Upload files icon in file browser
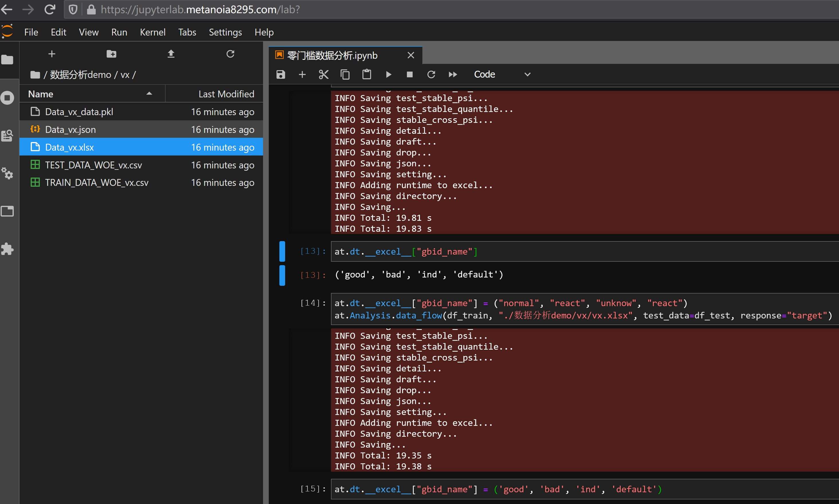The height and width of the screenshot is (504, 839). pos(171,54)
